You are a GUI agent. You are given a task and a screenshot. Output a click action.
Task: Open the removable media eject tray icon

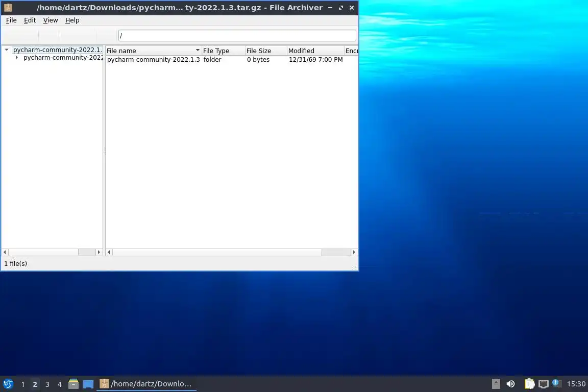496,384
